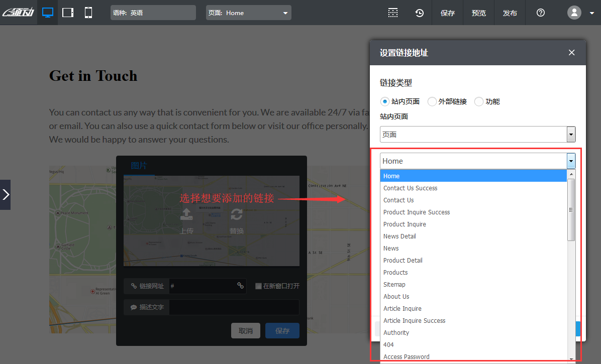The image size is (601, 364).
Task: Open the 页面: Home toolbar dropdown
Action: click(248, 13)
